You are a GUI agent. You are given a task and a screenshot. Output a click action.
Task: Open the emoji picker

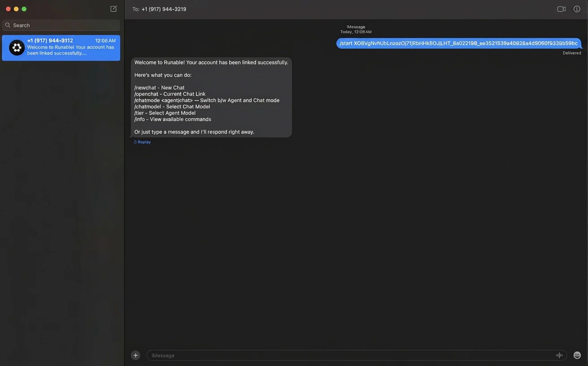coord(577,355)
